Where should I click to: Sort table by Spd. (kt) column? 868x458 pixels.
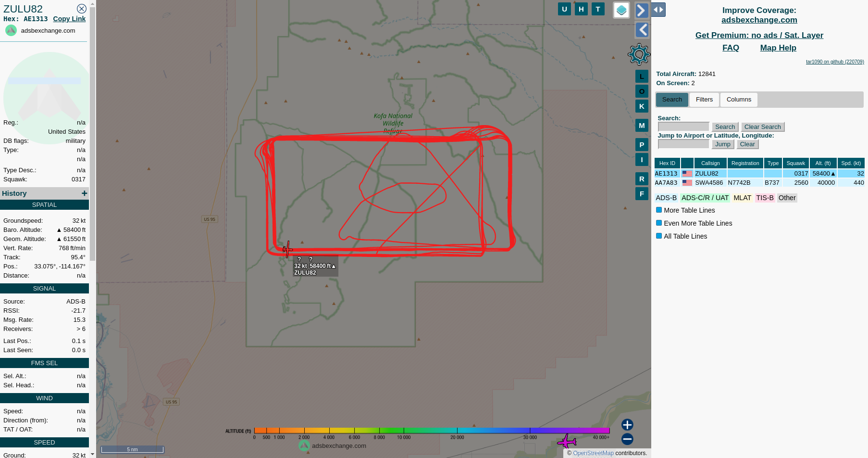[851, 163]
